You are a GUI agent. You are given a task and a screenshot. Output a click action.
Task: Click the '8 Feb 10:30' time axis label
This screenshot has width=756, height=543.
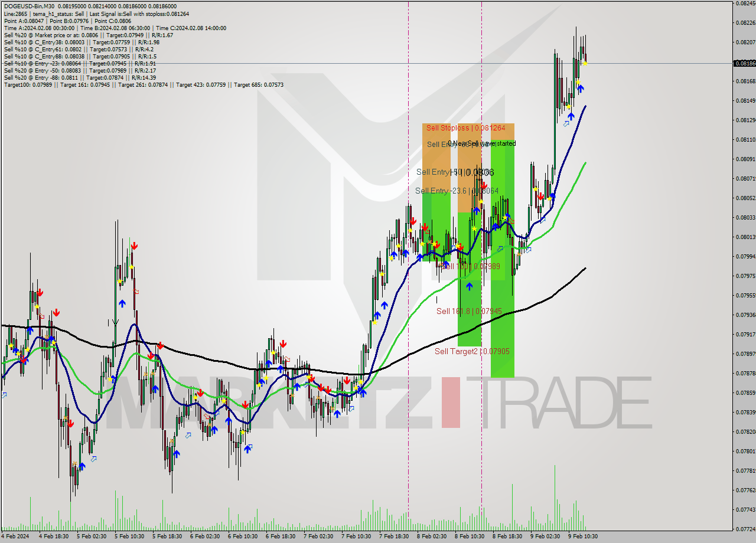coord(469,537)
